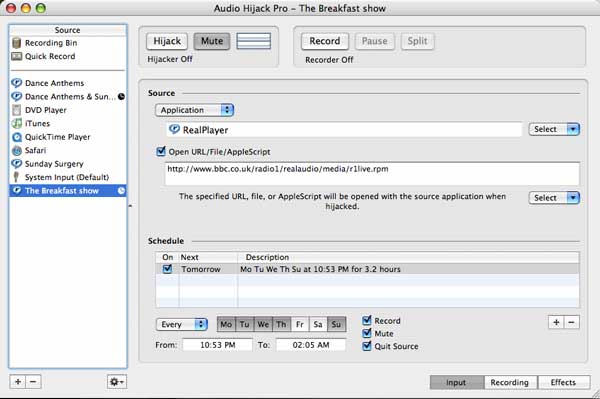Delete the schedule entry with the minus button
Screen dimensions: 600x399
(572, 322)
